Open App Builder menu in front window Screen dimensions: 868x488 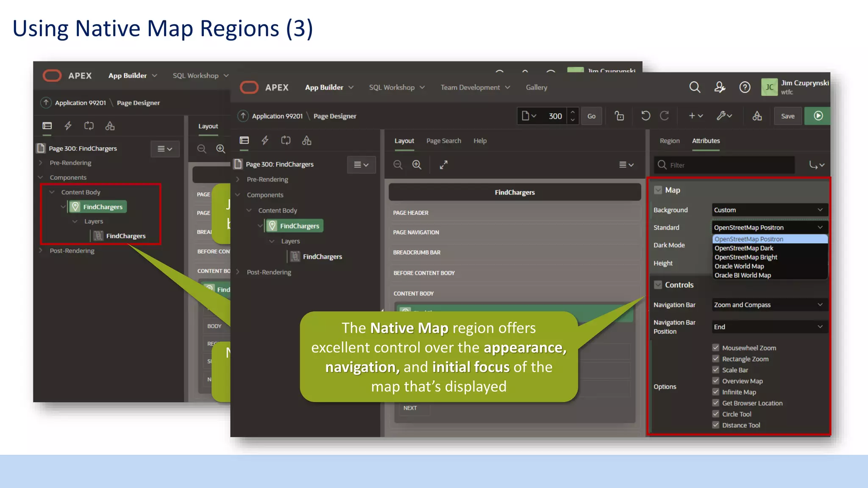coord(329,87)
